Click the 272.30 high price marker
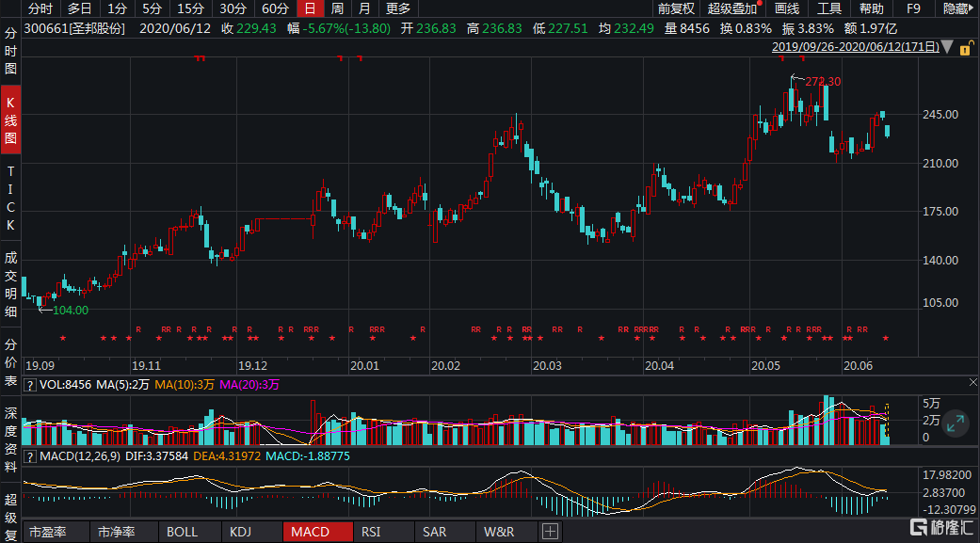 coord(823,82)
